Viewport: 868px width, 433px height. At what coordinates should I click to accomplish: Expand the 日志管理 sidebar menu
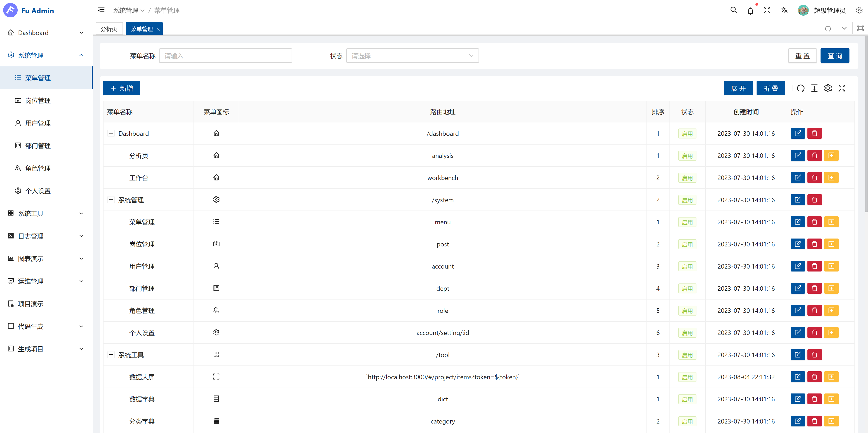pyautogui.click(x=46, y=236)
